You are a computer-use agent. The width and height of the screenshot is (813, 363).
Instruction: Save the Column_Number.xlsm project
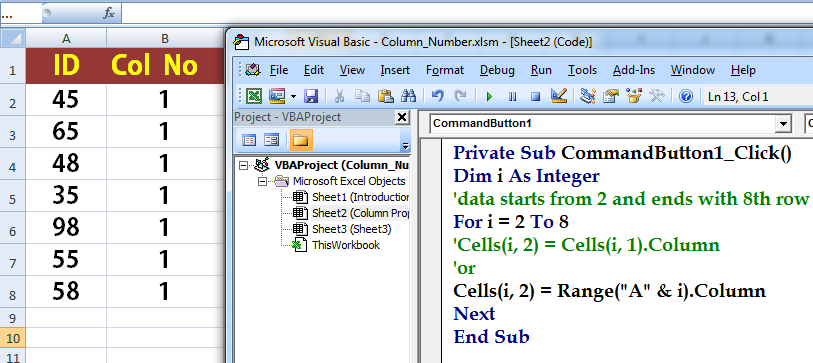tap(311, 96)
